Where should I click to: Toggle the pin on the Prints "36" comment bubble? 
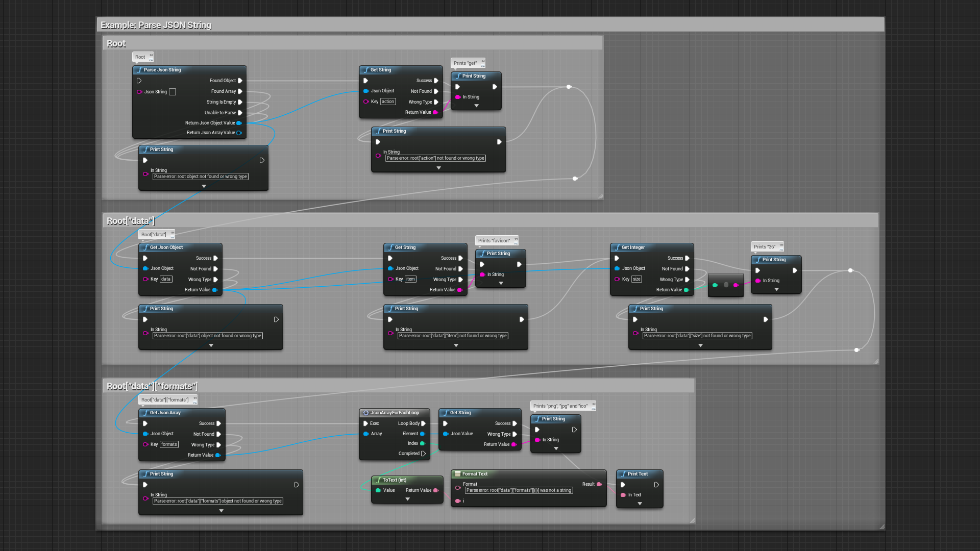click(781, 245)
